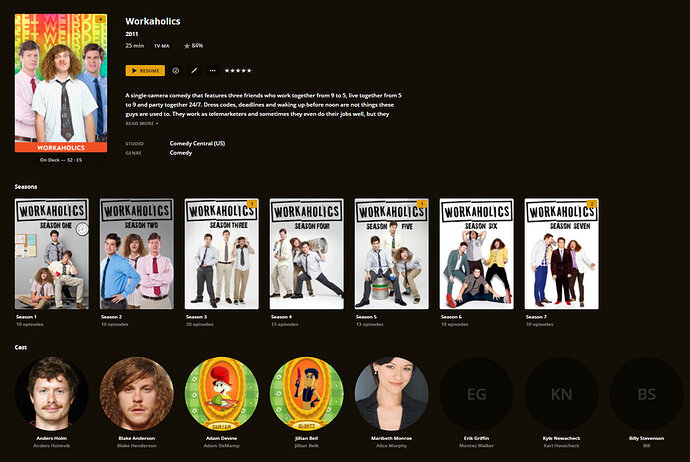Open the EG placeholder avatar for Erik Griffin
690x462 pixels.
[476, 394]
